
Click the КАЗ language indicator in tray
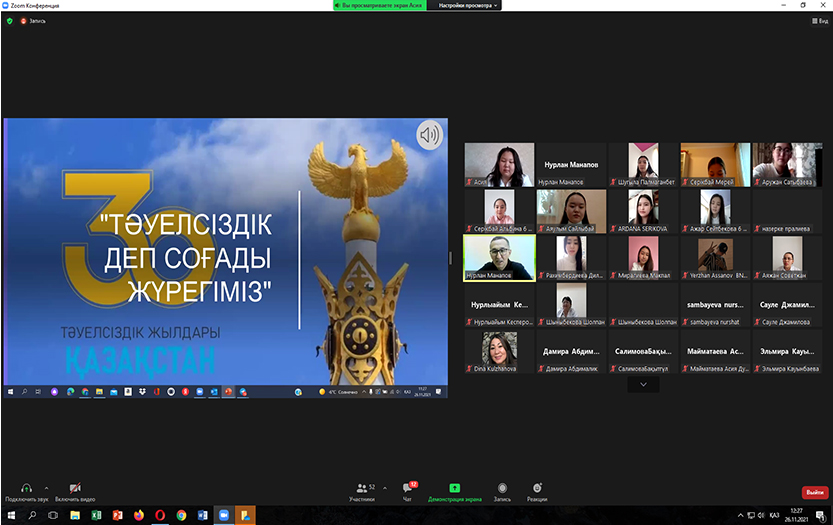(773, 515)
